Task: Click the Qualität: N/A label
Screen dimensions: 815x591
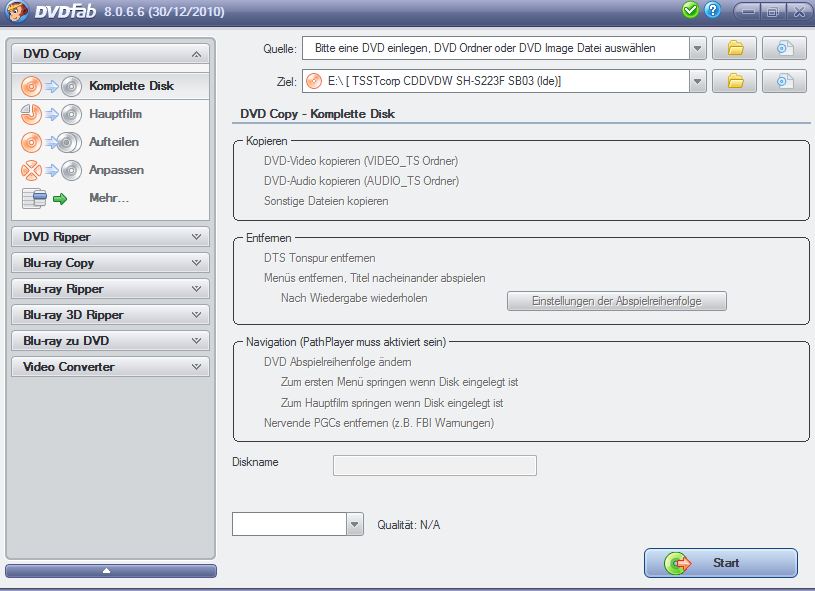Action: pyautogui.click(x=409, y=525)
